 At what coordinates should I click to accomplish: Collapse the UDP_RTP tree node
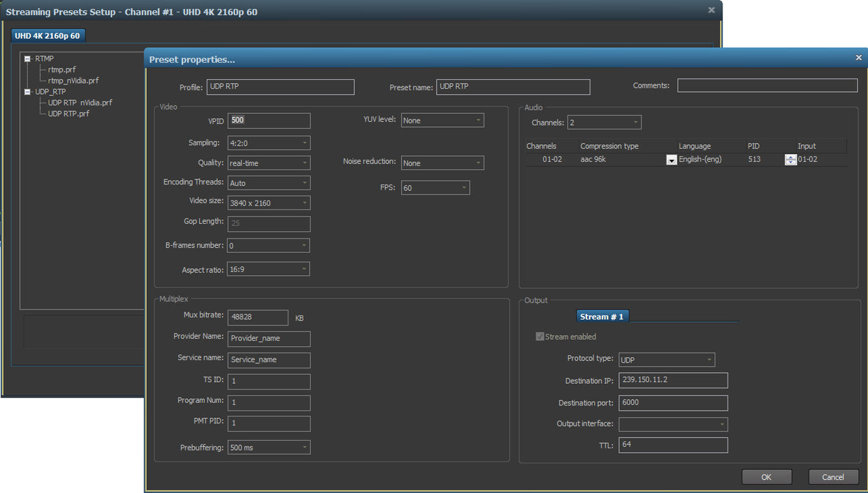27,92
